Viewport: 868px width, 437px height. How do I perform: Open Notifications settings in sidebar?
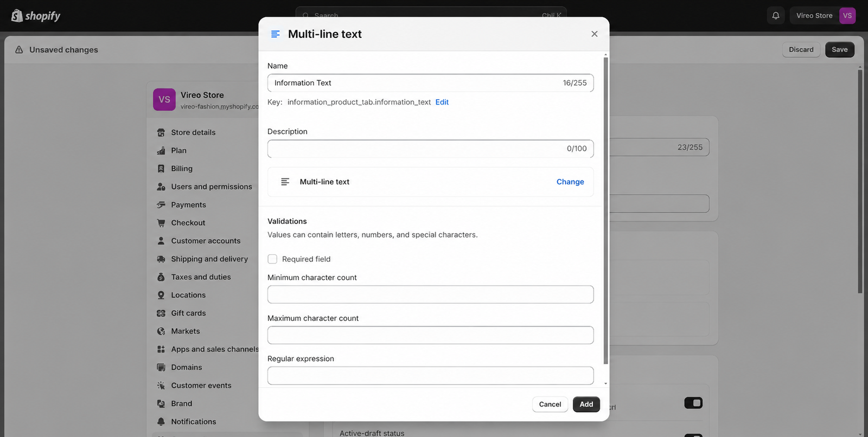point(194,422)
